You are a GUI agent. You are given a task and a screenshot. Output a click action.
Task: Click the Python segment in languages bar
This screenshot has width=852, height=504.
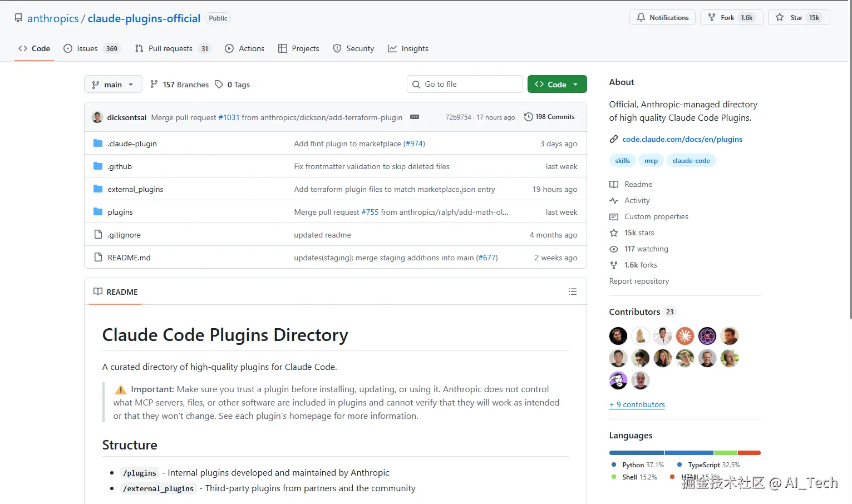click(636, 453)
